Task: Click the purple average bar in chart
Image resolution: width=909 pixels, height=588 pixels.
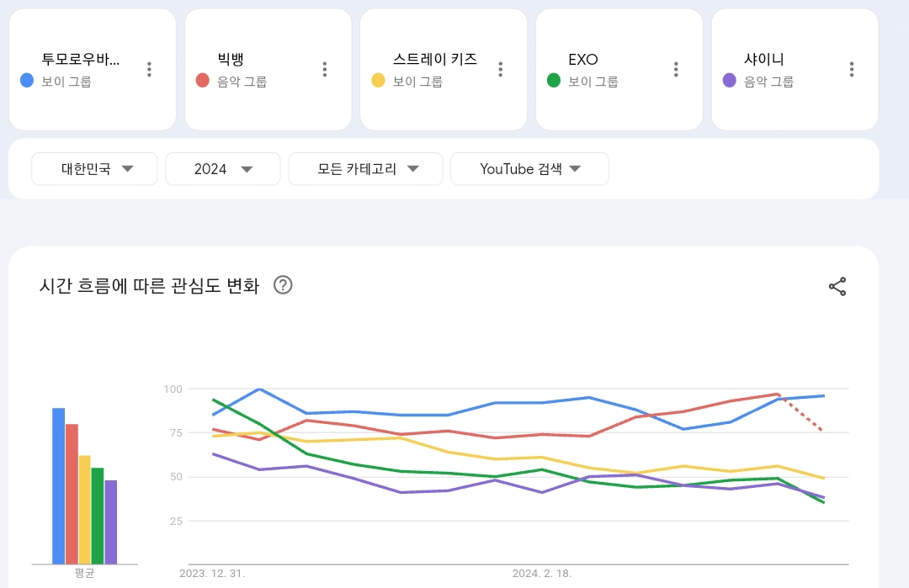Action: pyautogui.click(x=110, y=522)
